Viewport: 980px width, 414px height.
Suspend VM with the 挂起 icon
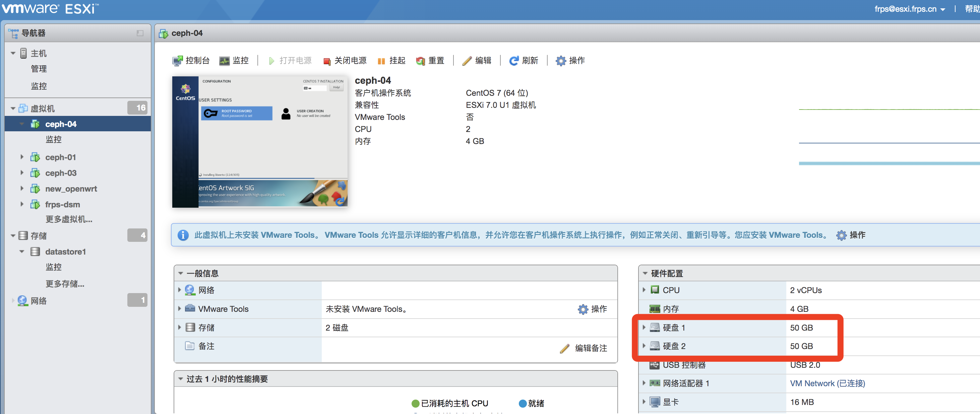(381, 61)
